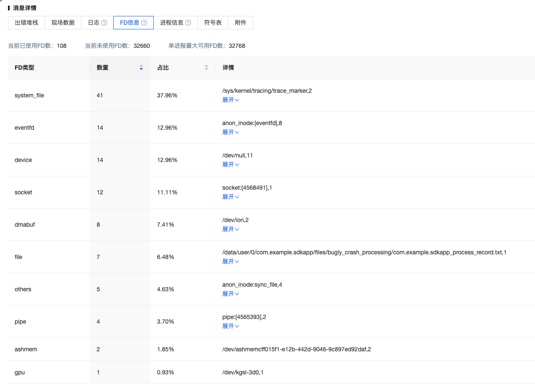535x392 pixels.
Task: Expand the others sync_file details
Action: pyautogui.click(x=230, y=294)
